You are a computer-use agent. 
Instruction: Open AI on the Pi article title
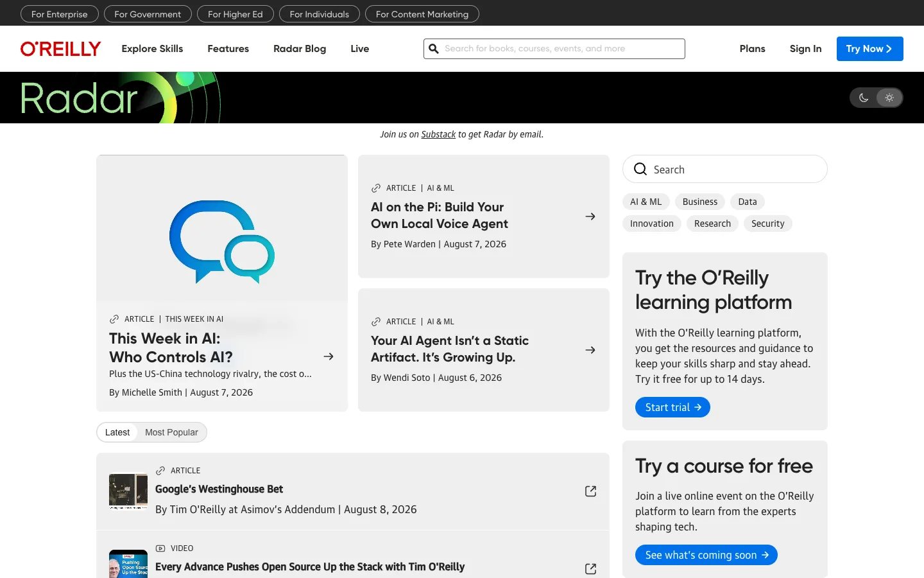tap(440, 215)
